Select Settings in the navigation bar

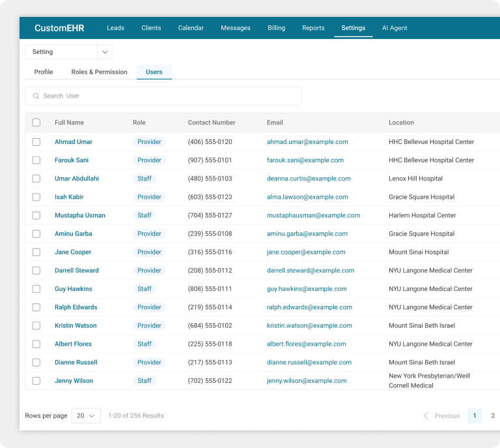354,28
